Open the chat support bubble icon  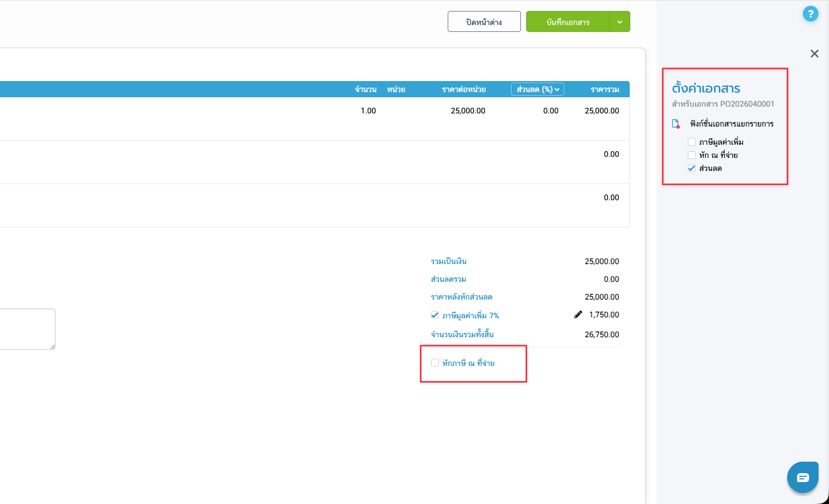(802, 477)
